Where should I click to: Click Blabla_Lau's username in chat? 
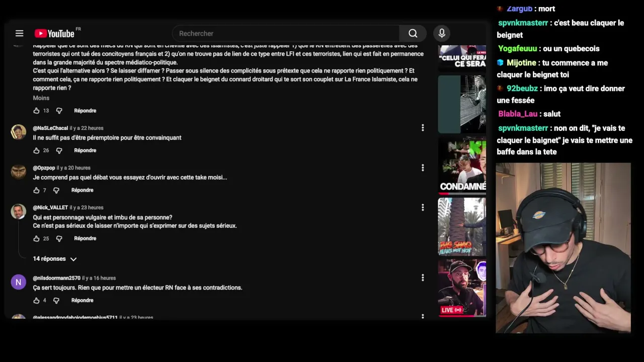click(518, 114)
